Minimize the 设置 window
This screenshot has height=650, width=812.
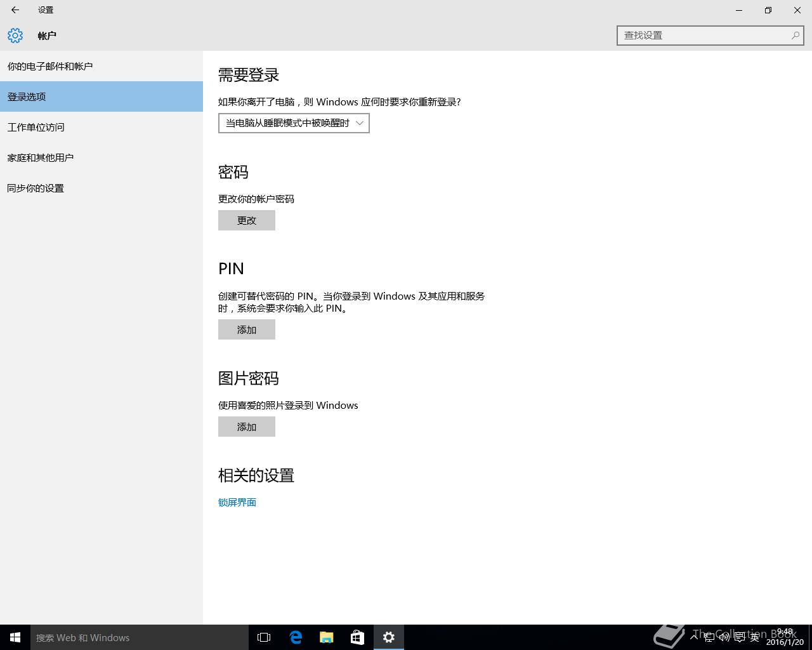(739, 10)
